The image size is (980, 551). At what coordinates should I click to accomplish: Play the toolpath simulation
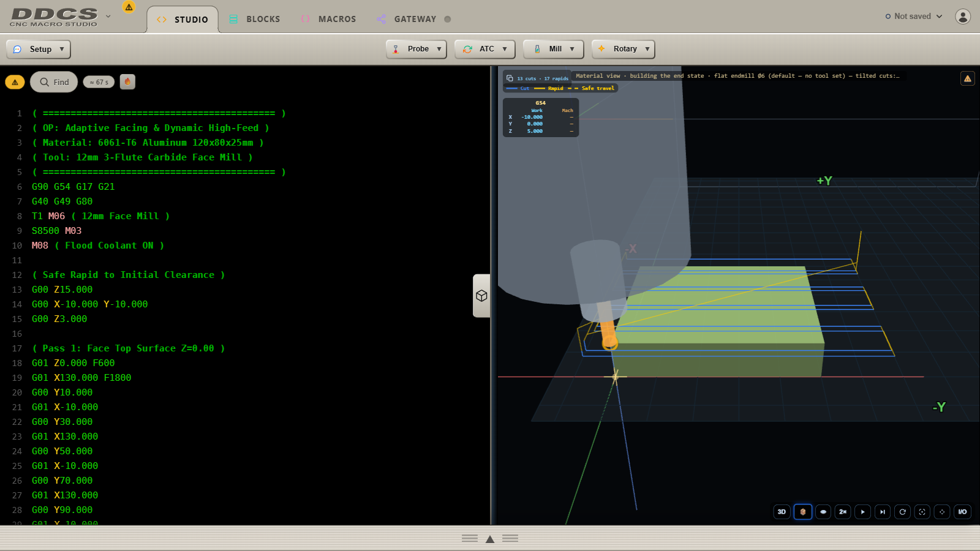(862, 512)
